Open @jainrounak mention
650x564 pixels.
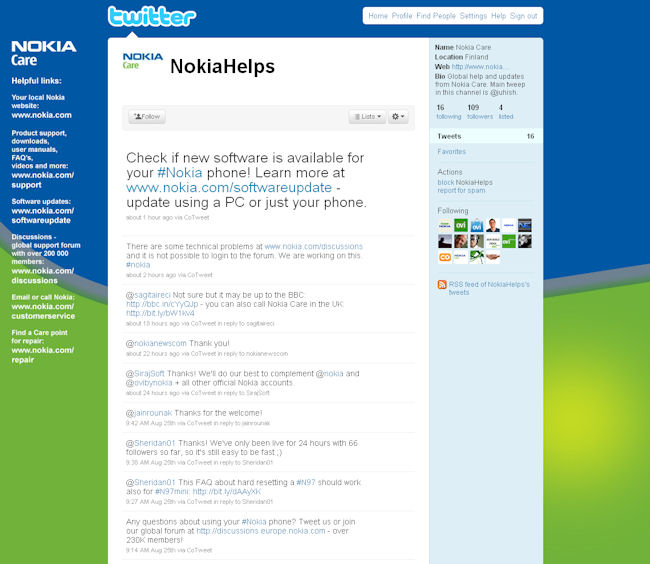point(149,413)
